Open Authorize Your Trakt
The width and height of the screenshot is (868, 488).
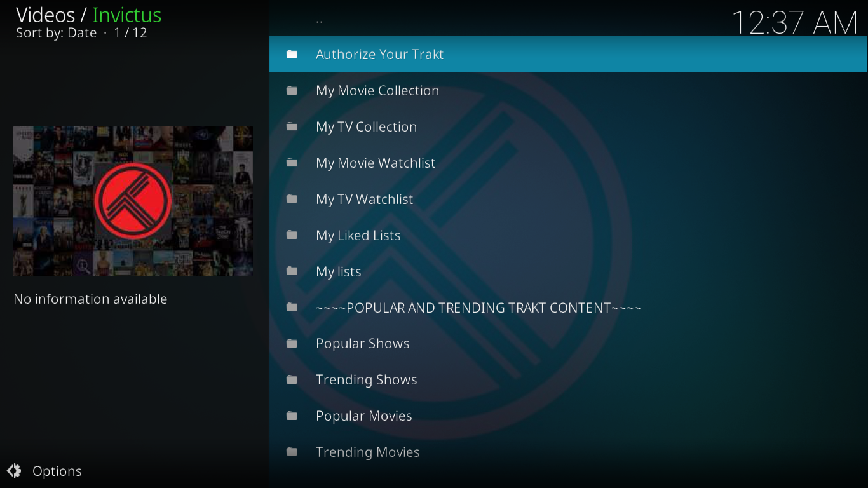[568, 54]
